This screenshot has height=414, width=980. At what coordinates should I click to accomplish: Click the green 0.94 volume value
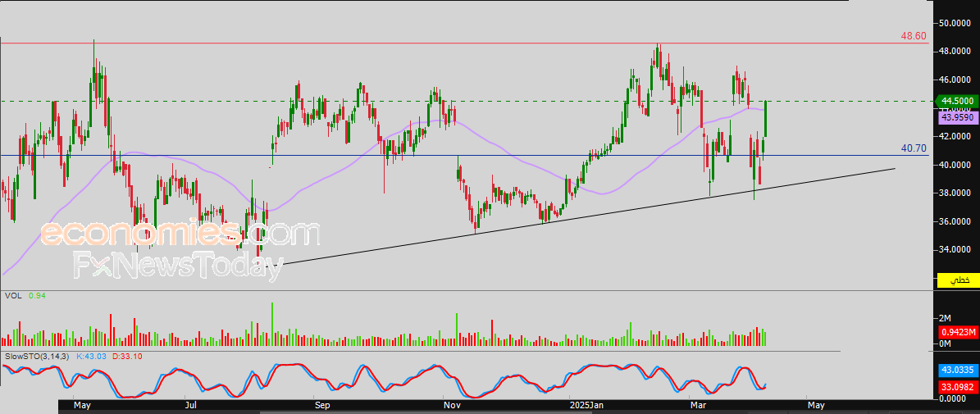[36, 295]
